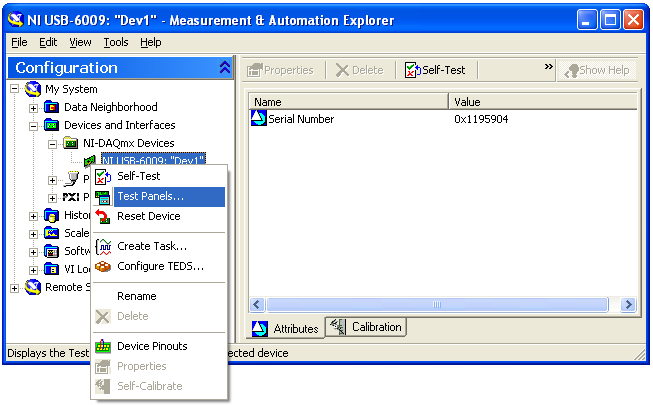Expand the PXI tree node
This screenshot has height=405, width=653.
[52, 198]
